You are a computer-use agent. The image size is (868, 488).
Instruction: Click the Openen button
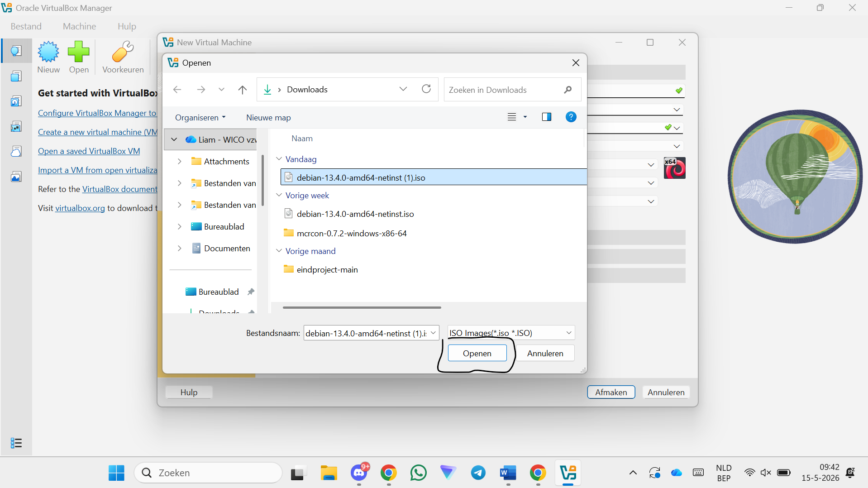tap(477, 353)
